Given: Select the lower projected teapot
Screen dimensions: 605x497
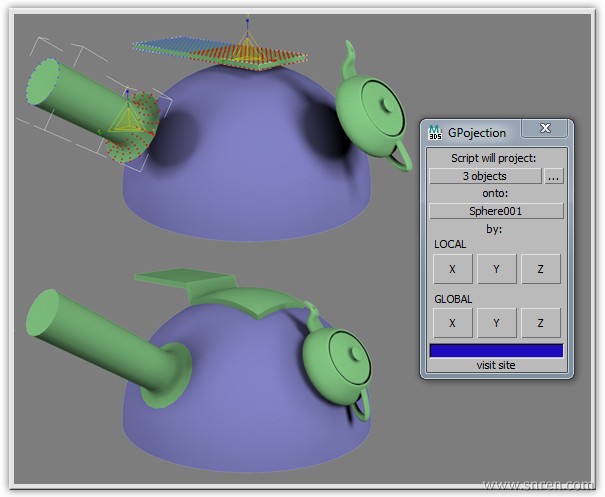Looking at the screenshot, I should click(x=336, y=363).
